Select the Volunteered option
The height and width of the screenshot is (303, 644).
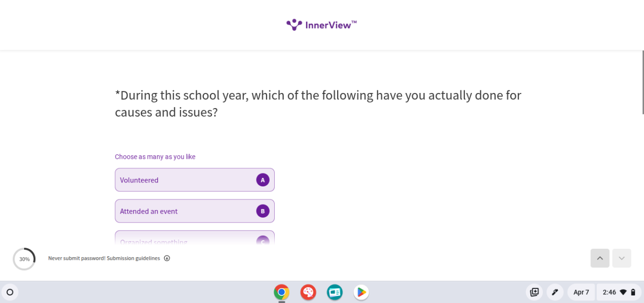tap(195, 180)
